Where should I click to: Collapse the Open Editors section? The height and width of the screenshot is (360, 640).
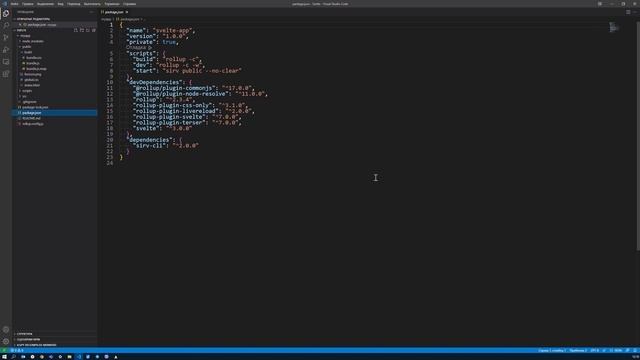(33, 19)
